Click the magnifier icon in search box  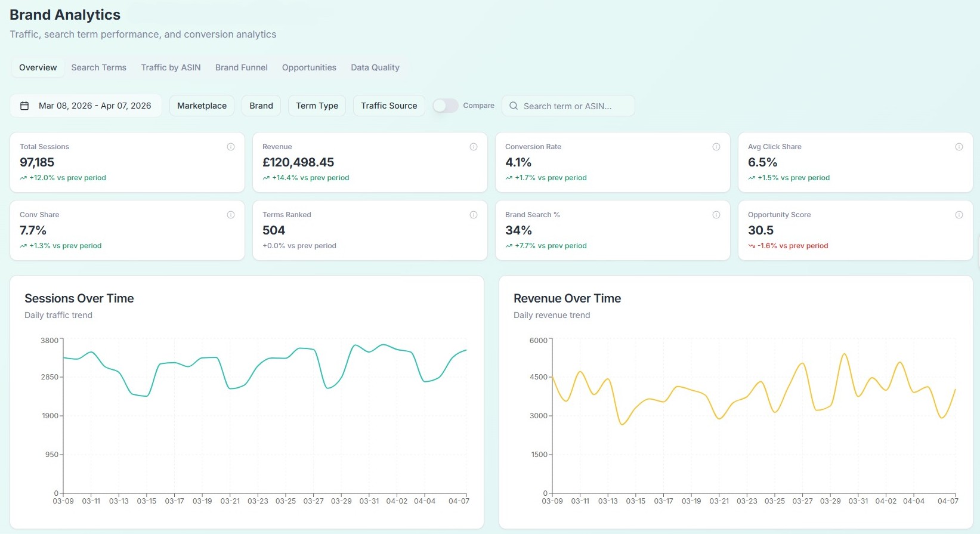click(x=514, y=106)
